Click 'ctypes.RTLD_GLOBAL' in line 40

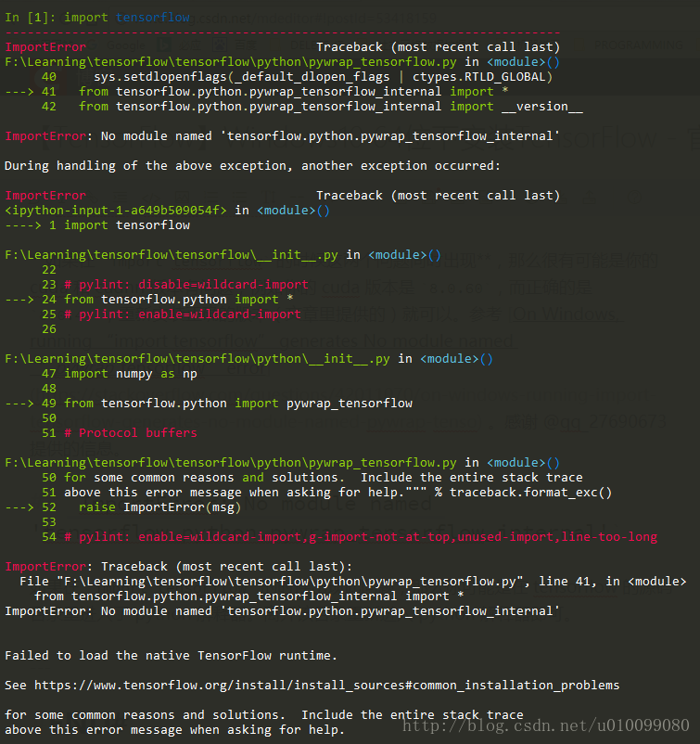tap(479, 77)
